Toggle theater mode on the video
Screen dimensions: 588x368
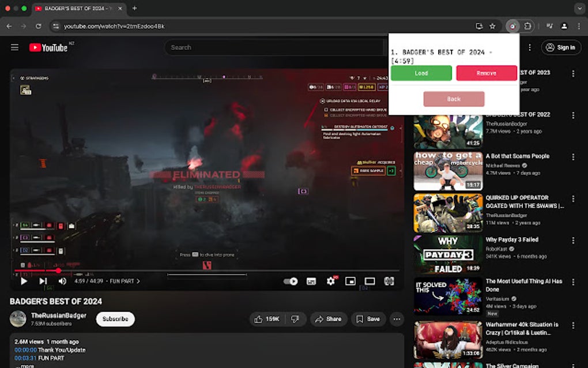(x=370, y=281)
